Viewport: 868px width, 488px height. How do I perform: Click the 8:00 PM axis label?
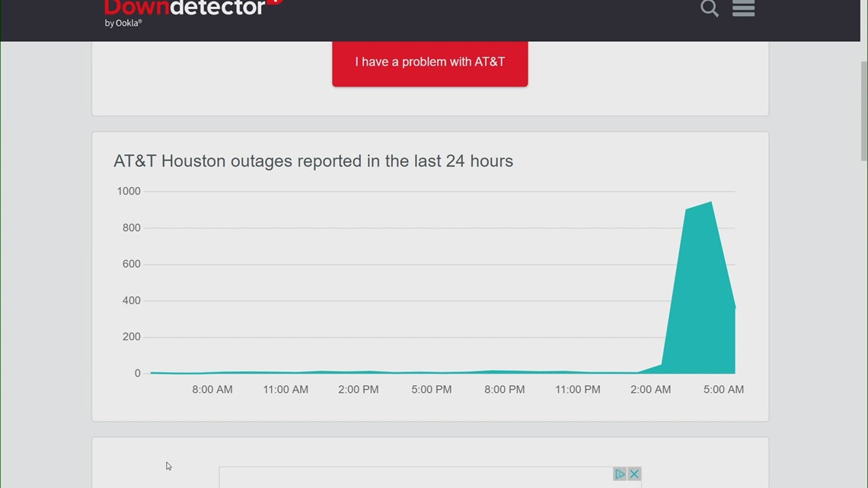(x=504, y=390)
